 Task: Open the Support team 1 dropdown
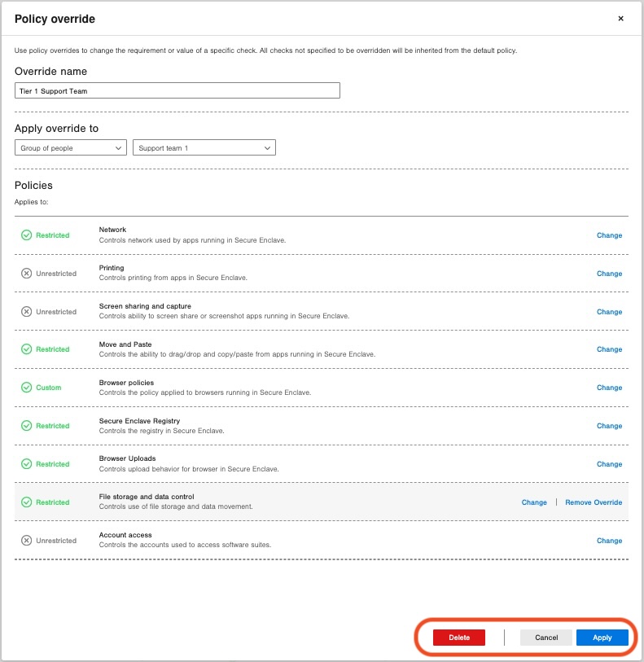(204, 147)
